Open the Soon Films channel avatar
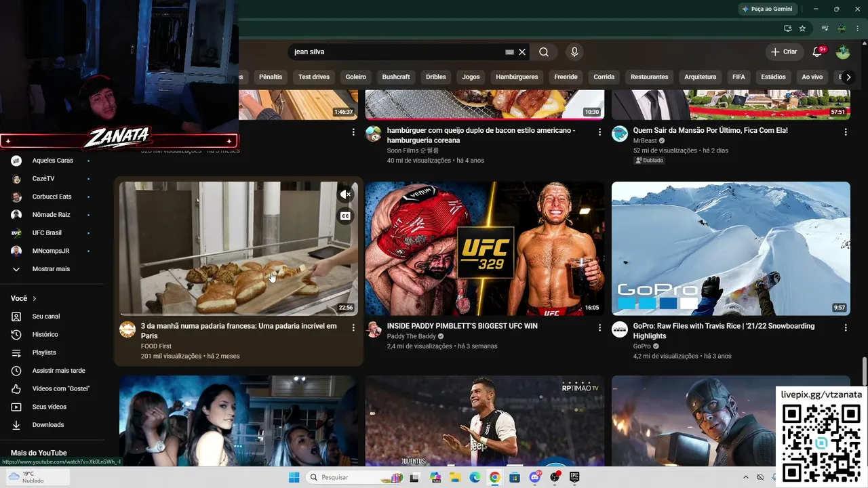This screenshot has height=488, width=868. (374, 134)
